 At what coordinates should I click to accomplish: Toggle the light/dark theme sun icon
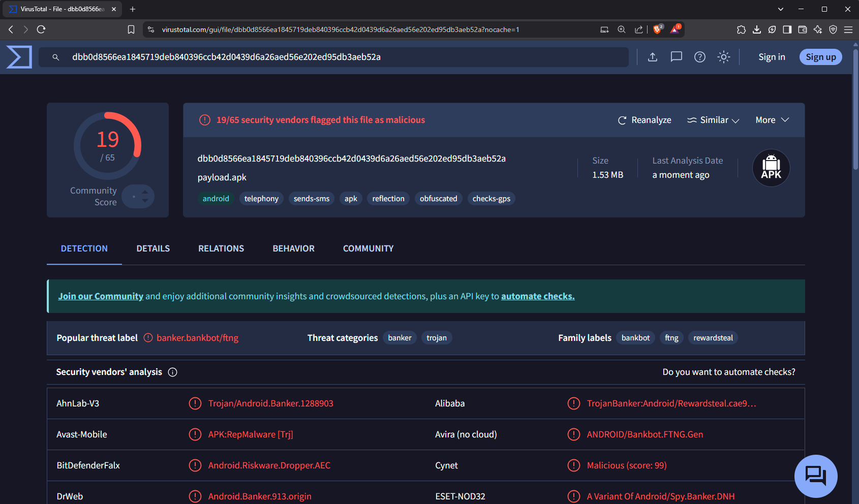(724, 57)
